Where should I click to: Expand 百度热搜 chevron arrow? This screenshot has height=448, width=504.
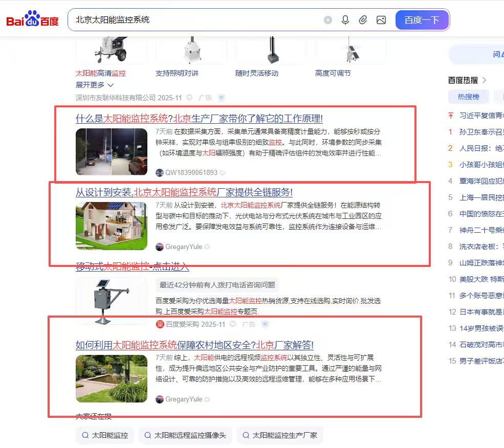coord(485,80)
